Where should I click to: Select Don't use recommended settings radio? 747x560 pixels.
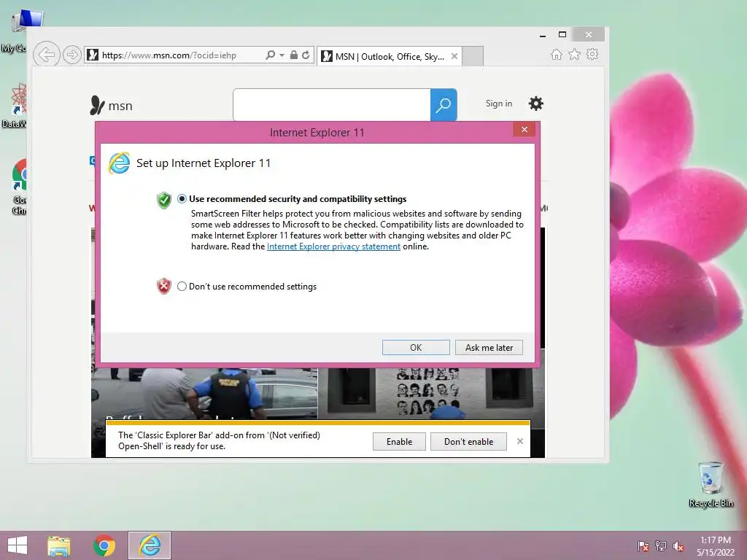[x=182, y=286]
